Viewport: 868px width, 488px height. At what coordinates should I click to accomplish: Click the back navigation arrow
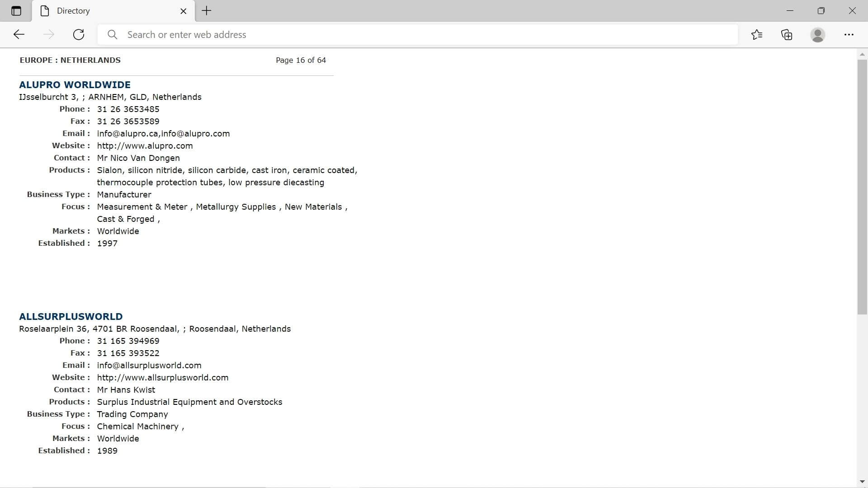(x=19, y=34)
